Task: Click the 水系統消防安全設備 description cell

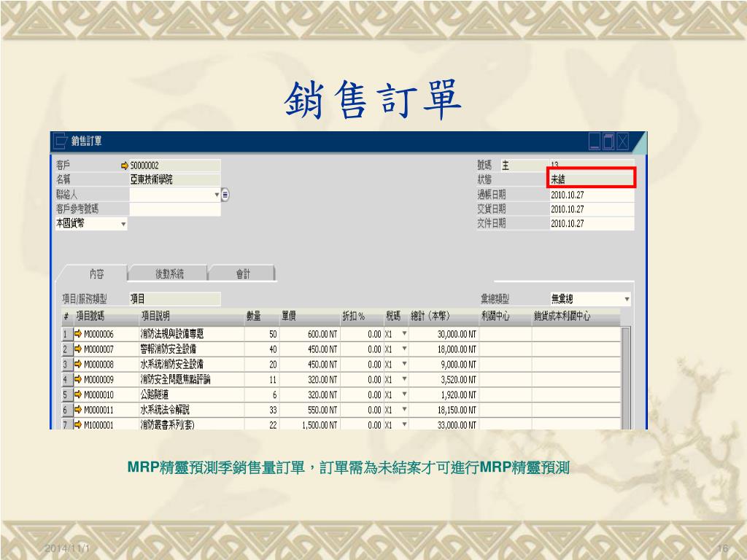Action: pyautogui.click(x=192, y=365)
